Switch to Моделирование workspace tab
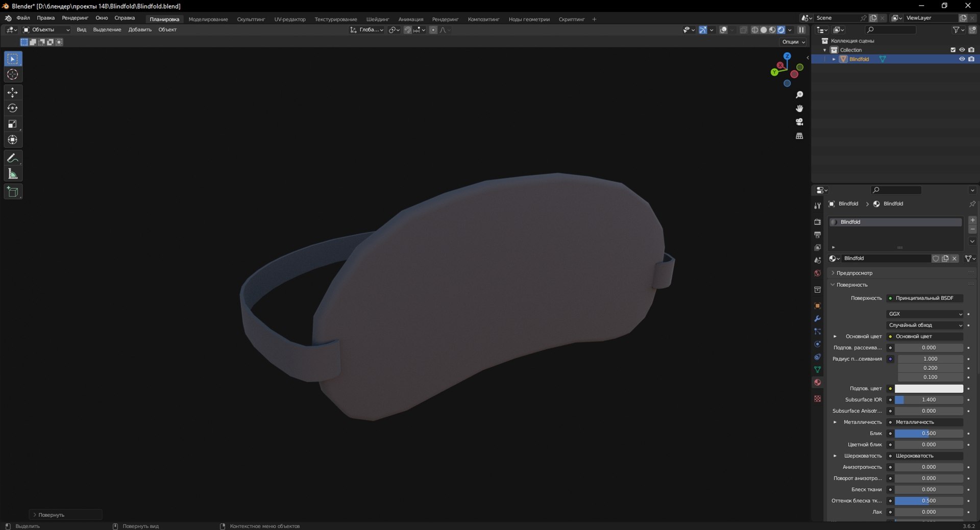This screenshot has height=530, width=980. (208, 19)
